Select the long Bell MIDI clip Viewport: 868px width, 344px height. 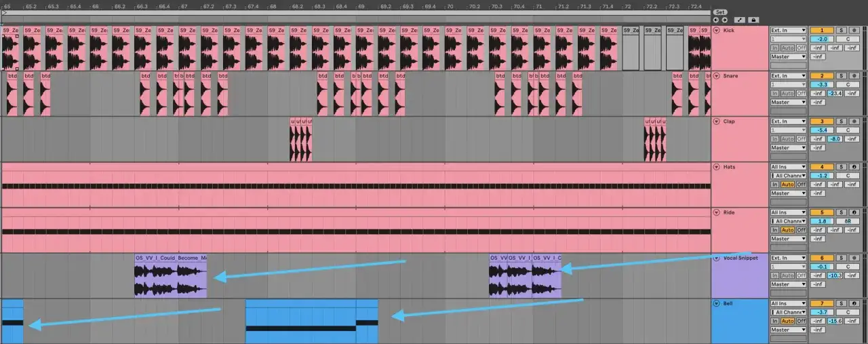[300, 322]
